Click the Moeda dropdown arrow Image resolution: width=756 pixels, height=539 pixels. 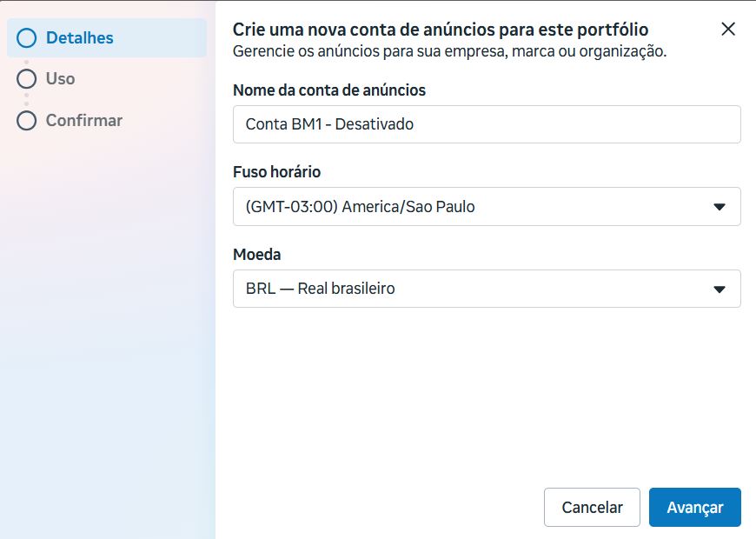[719, 289]
